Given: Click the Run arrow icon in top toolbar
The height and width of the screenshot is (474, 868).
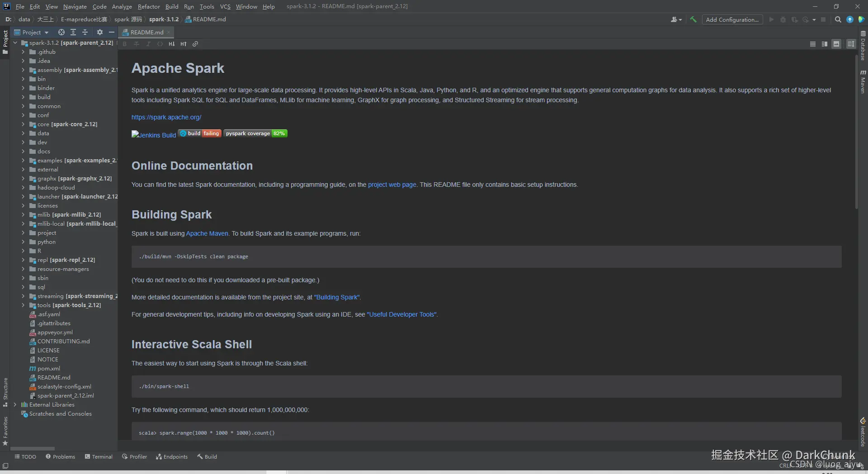Looking at the screenshot, I should pyautogui.click(x=771, y=19).
